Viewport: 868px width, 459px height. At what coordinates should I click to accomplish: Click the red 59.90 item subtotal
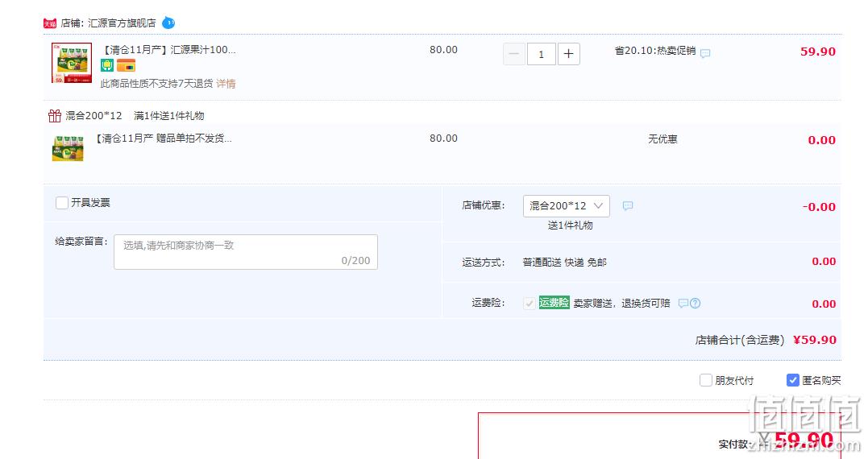click(817, 52)
